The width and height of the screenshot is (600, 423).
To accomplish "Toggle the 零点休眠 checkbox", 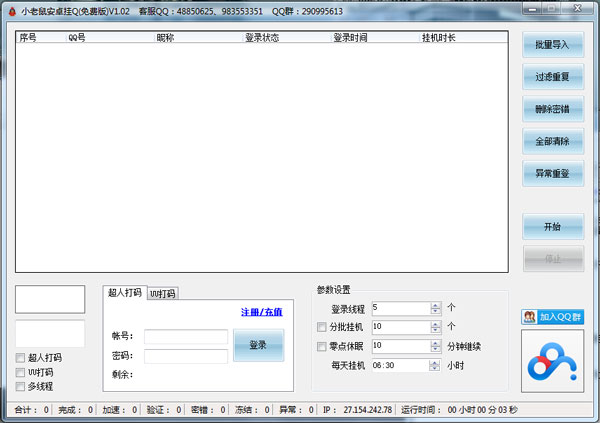I will tap(321, 346).
